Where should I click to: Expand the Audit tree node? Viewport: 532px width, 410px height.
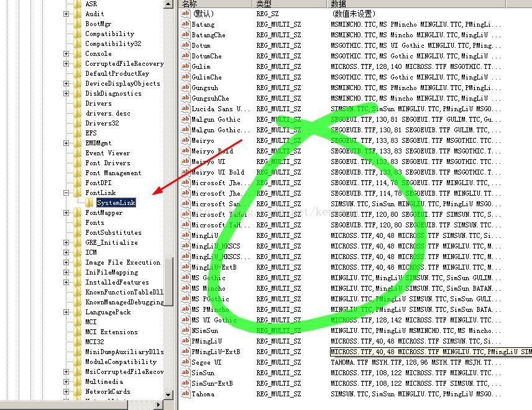pos(66,14)
